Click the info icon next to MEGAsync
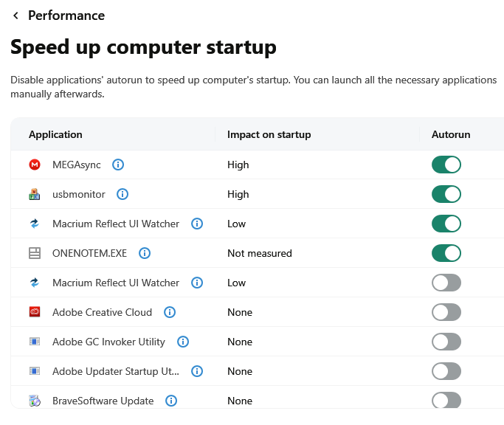The image size is (504, 425). point(118,165)
